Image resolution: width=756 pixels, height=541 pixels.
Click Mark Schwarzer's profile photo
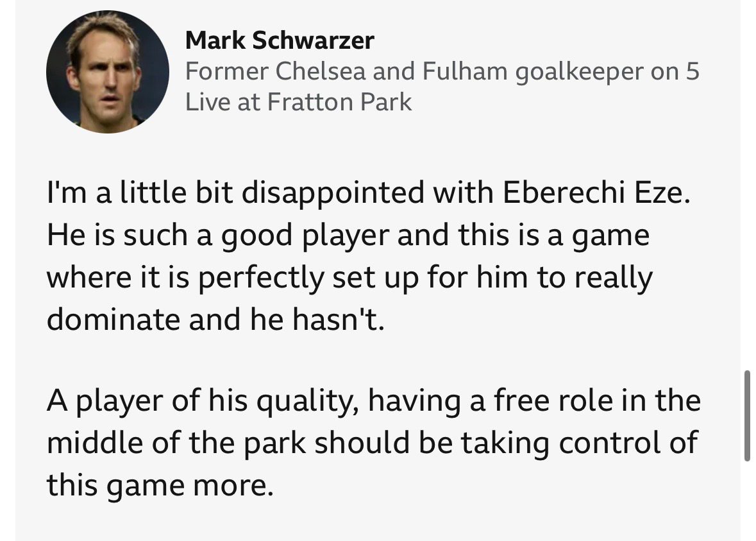tap(108, 72)
